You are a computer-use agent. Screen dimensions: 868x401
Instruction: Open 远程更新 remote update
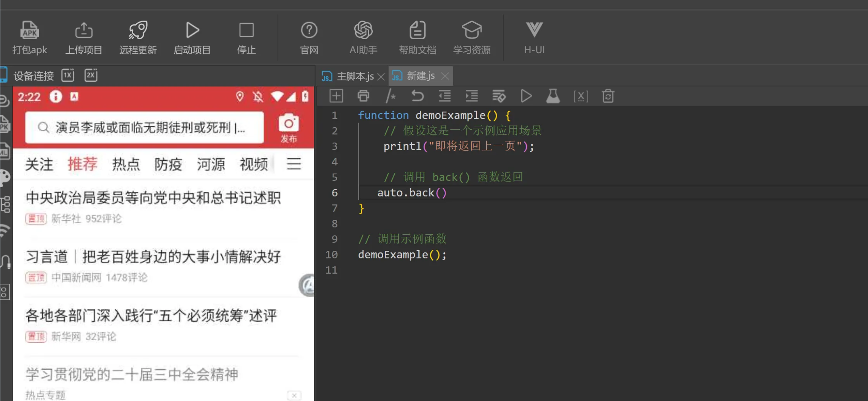tap(138, 38)
